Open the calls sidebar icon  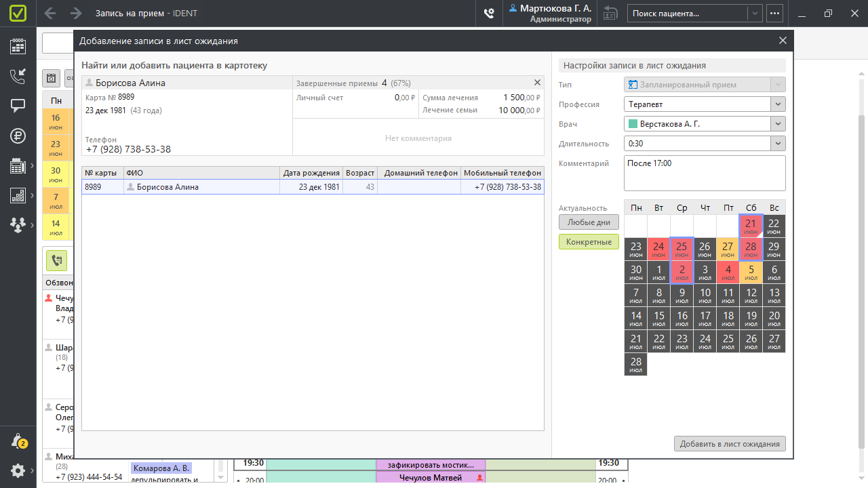click(x=18, y=76)
